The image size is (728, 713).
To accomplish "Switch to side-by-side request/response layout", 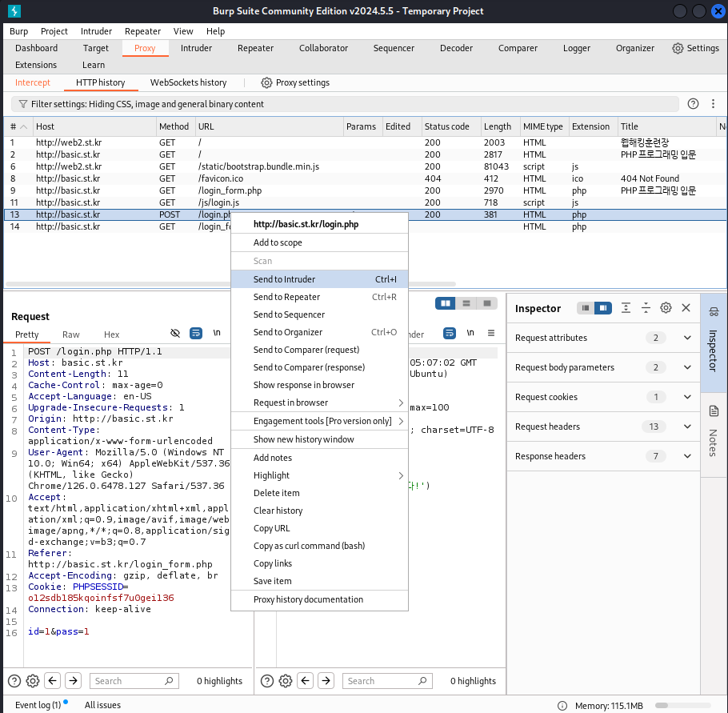I will pos(446,303).
